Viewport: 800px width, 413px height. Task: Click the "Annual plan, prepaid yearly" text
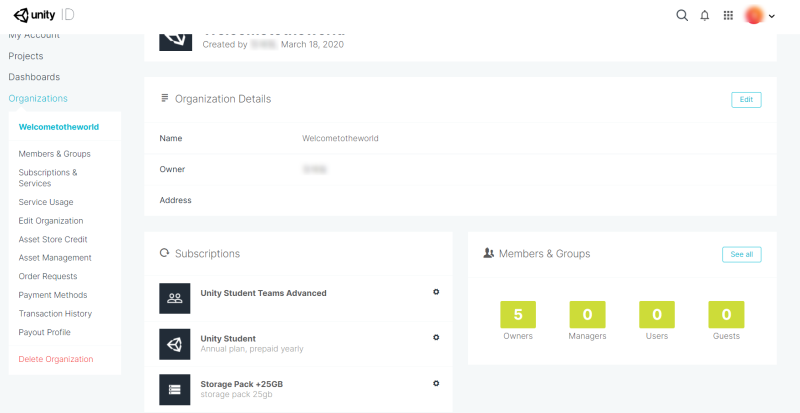pyautogui.click(x=252, y=349)
